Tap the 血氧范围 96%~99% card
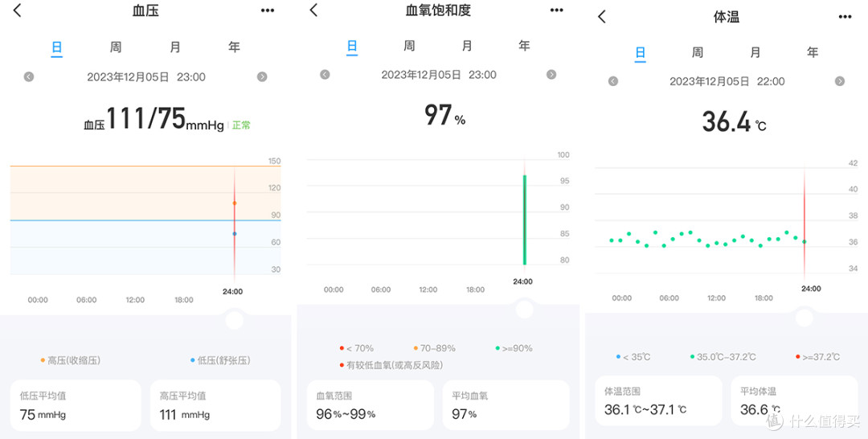 pyautogui.click(x=370, y=405)
